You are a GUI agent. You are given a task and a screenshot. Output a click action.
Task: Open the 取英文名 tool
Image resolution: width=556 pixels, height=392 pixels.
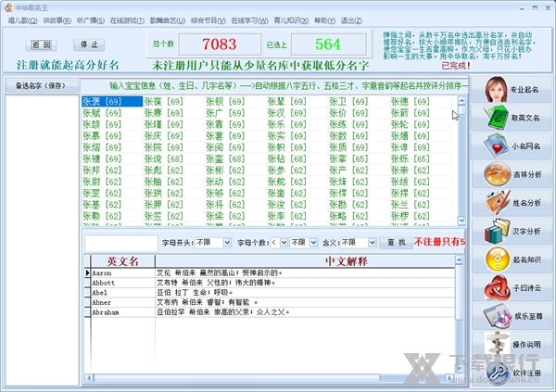pyautogui.click(x=512, y=118)
